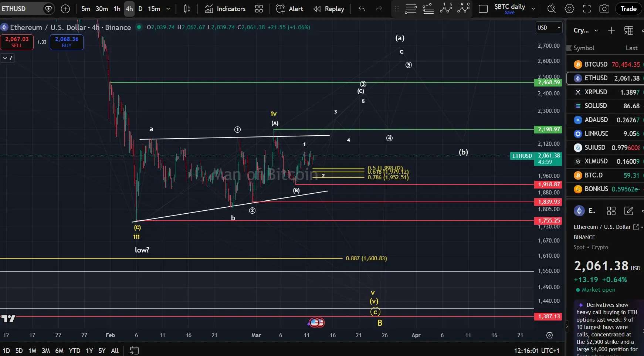Click the add note edit icon in details
644x356 pixels.
pos(628,211)
